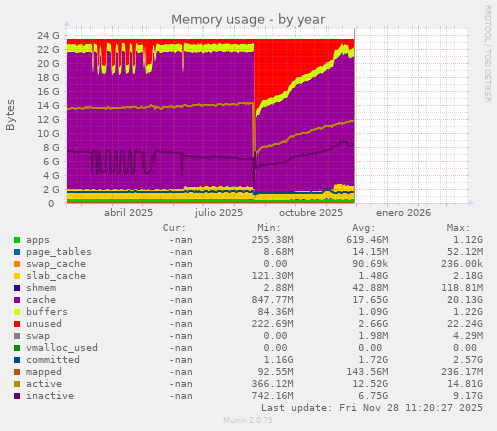Click the active avg value 12.52G

coord(370,384)
